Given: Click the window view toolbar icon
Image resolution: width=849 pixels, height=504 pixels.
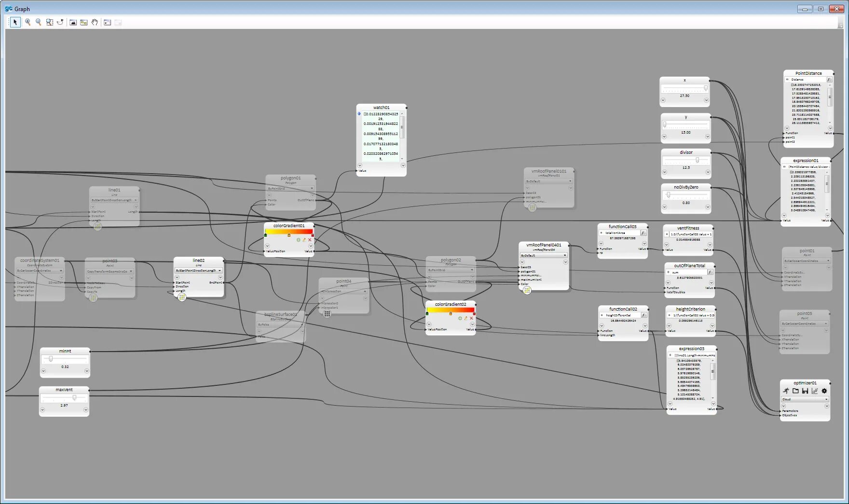Looking at the screenshot, I should coord(107,22).
